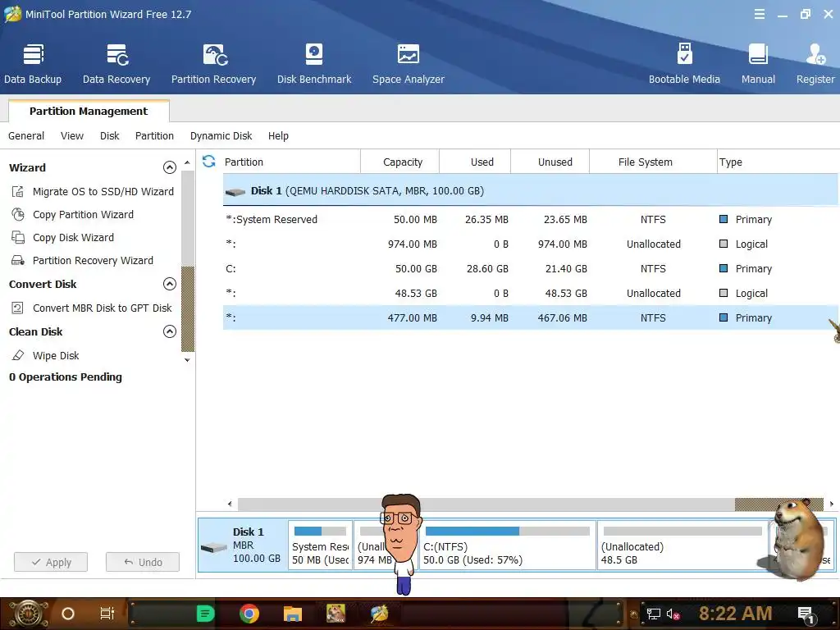Image resolution: width=840 pixels, height=630 pixels.
Task: Sort by the File System column header
Action: [654, 162]
